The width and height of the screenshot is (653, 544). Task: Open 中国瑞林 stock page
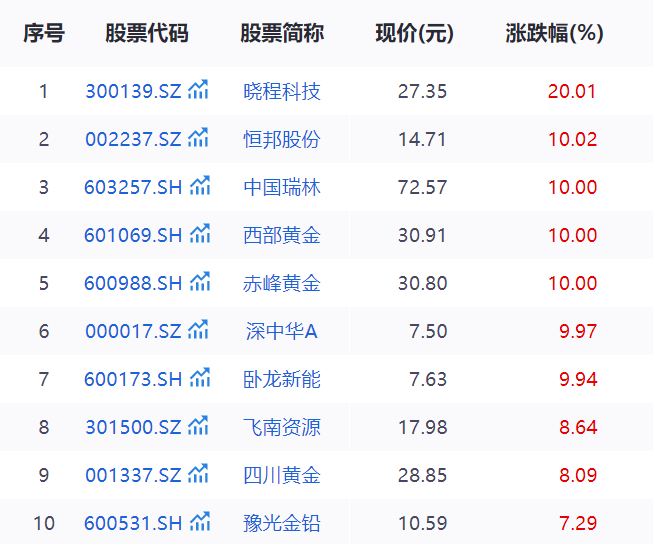click(x=282, y=188)
